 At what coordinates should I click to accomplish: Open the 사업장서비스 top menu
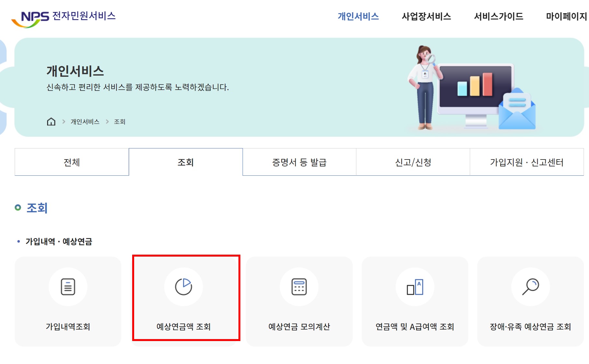point(426,16)
